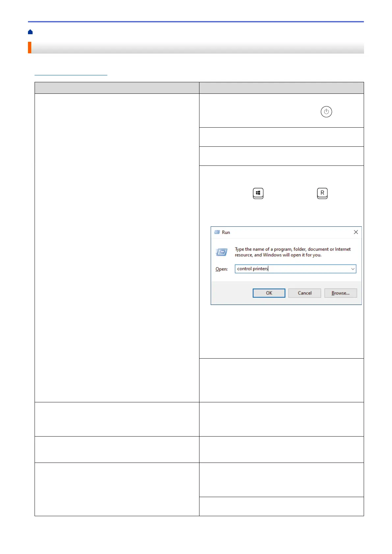
Task: Click the R keyboard key icon
Action: [322, 193]
